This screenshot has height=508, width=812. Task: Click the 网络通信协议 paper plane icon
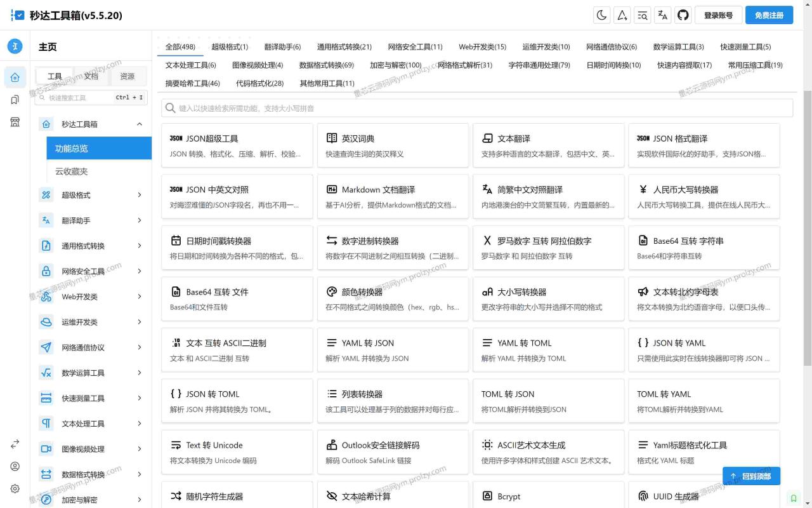tap(46, 347)
